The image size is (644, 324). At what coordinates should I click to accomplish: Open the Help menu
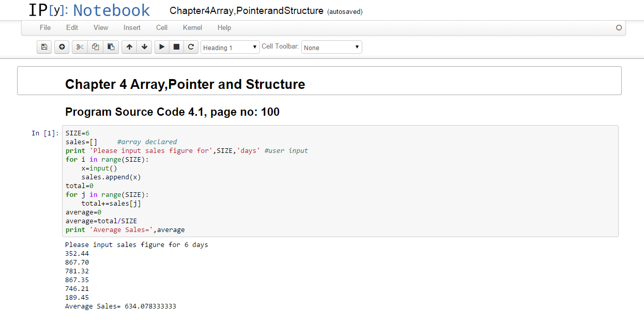click(224, 27)
